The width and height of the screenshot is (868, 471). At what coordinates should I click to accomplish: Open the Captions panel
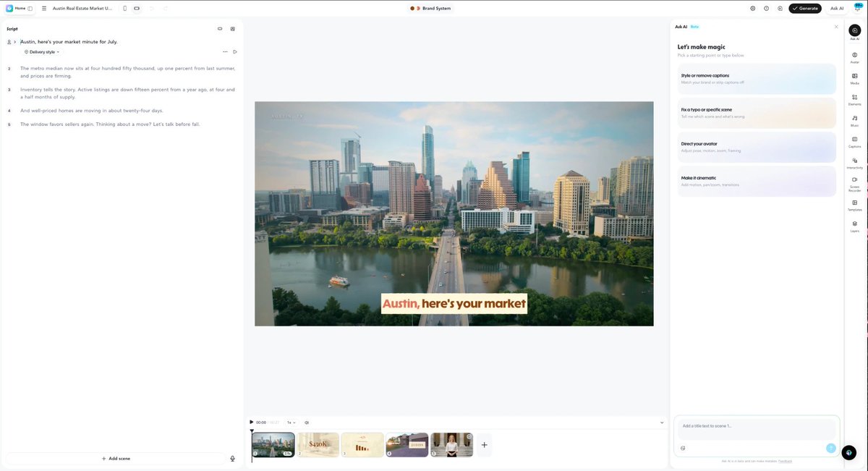[854, 141]
